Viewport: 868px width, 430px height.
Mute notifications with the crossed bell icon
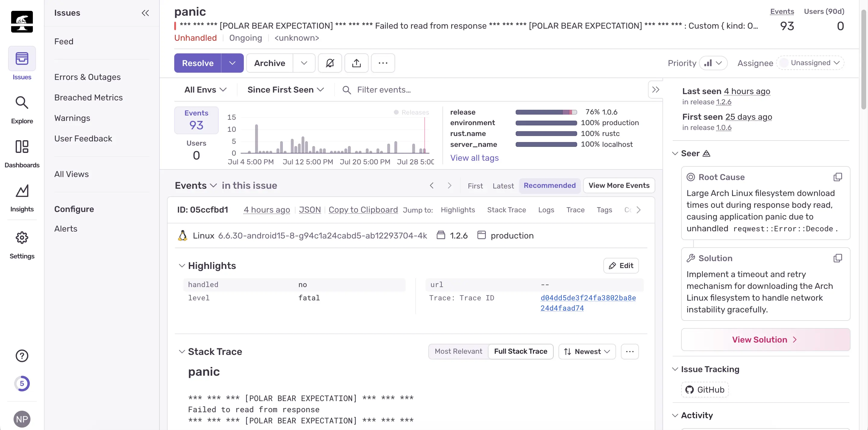click(330, 63)
